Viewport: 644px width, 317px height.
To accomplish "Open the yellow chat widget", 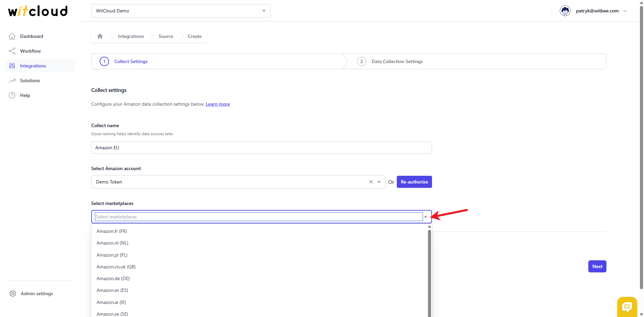I will coord(627,307).
